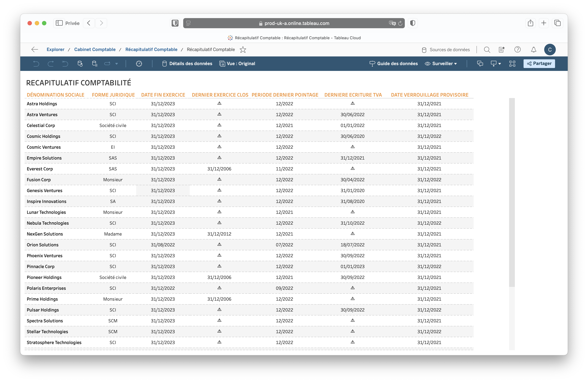The image size is (588, 382).
Task: Click the refresh data source icon
Action: click(80, 64)
